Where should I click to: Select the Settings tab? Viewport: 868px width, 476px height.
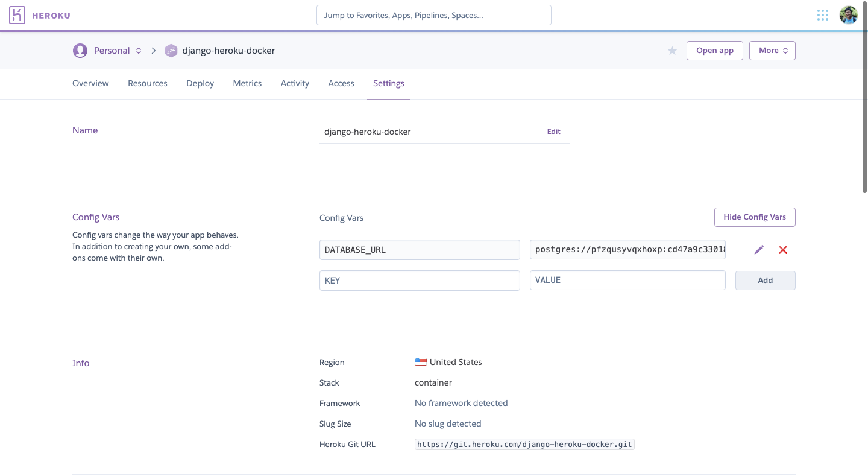[x=389, y=84]
